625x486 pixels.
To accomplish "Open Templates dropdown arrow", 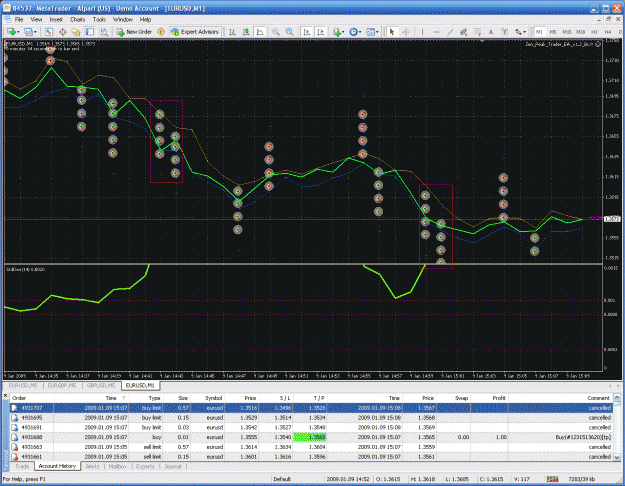I will pos(377,32).
